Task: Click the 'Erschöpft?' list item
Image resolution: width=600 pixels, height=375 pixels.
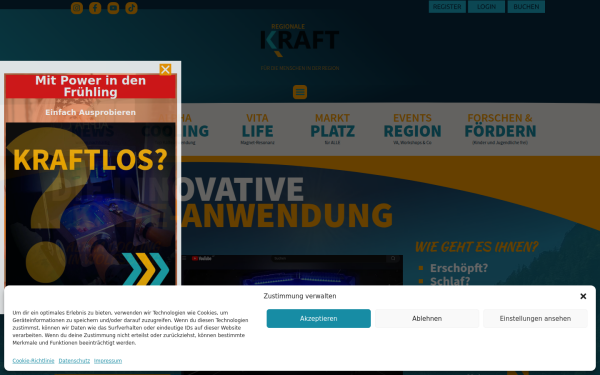Action: 459,268
